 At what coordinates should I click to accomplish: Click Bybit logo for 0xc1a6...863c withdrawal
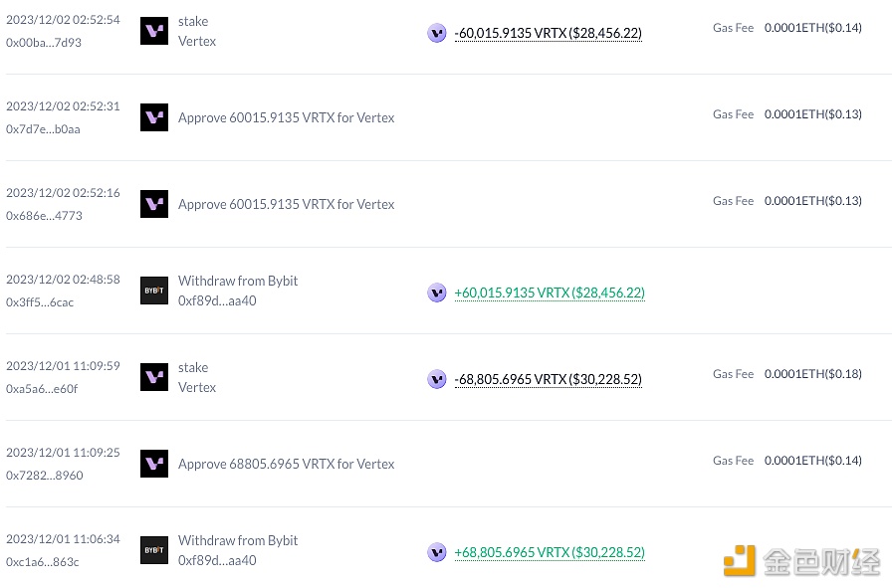tap(154, 550)
